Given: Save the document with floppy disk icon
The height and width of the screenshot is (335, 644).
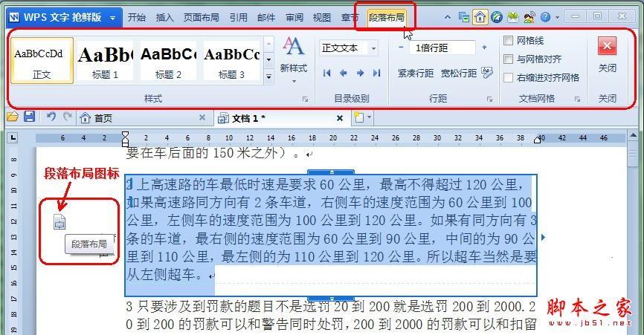Looking at the screenshot, I should pyautogui.click(x=29, y=117).
